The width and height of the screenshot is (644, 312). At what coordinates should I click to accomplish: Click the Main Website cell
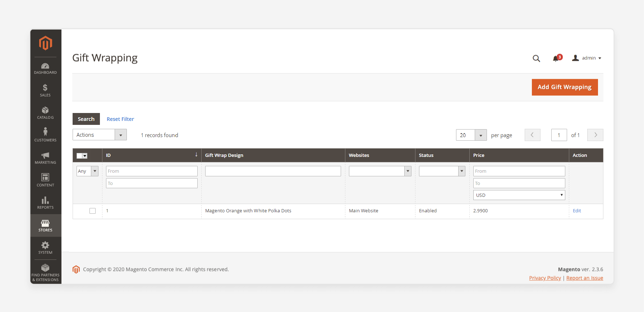point(363,211)
